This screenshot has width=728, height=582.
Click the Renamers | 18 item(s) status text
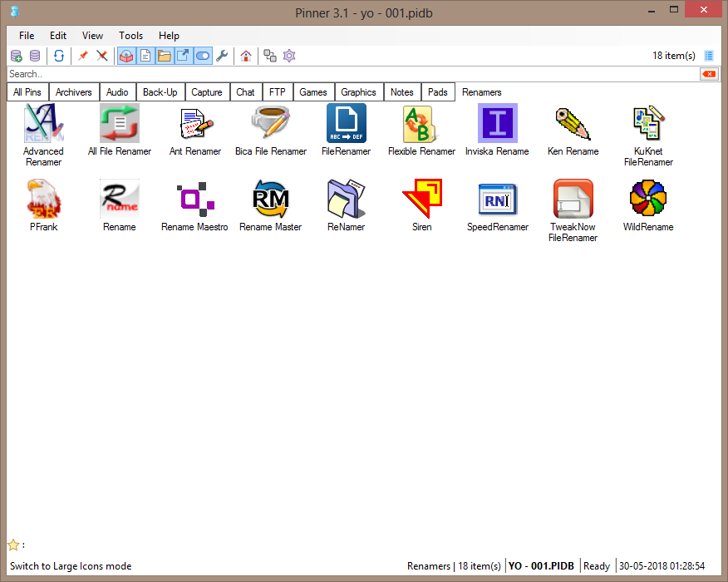(x=454, y=565)
